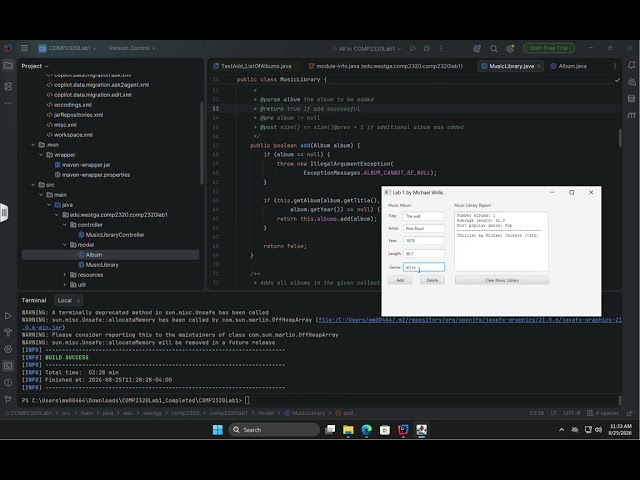Click the Year field in Lab 1 window
This screenshot has width=640, height=480.
coord(424,241)
